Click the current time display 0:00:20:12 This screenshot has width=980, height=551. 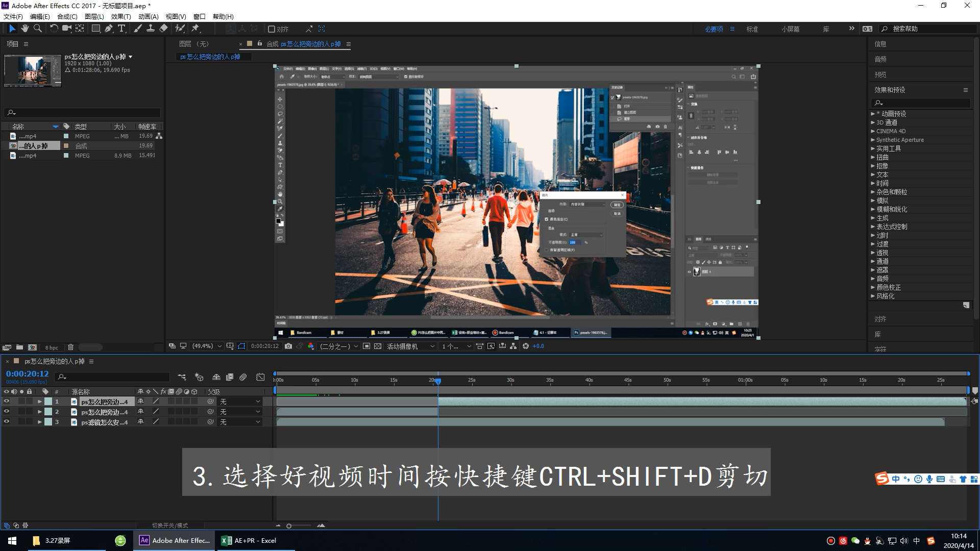coord(27,373)
